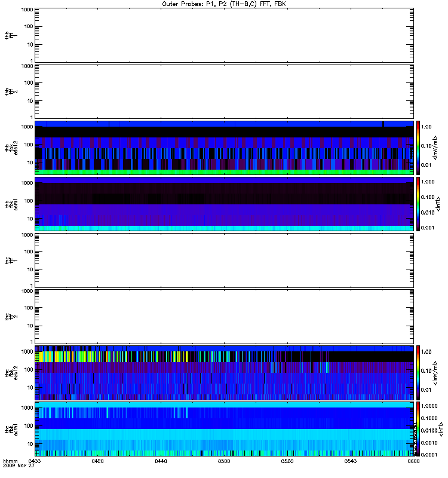Viewport: 448px width, 478px height.
Task: Click the thb fbk scm1 spectrogram panel
Action: [x=224, y=204]
